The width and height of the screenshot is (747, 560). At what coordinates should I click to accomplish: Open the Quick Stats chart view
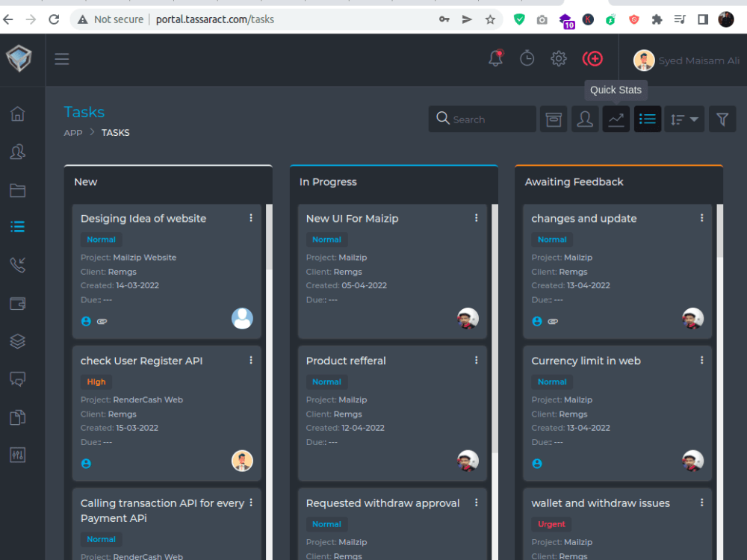pos(616,119)
